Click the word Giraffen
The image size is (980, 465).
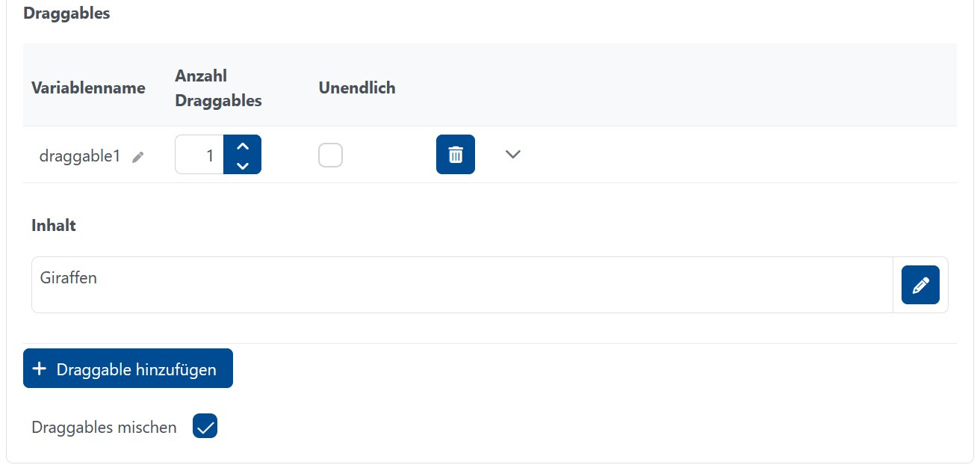click(69, 278)
